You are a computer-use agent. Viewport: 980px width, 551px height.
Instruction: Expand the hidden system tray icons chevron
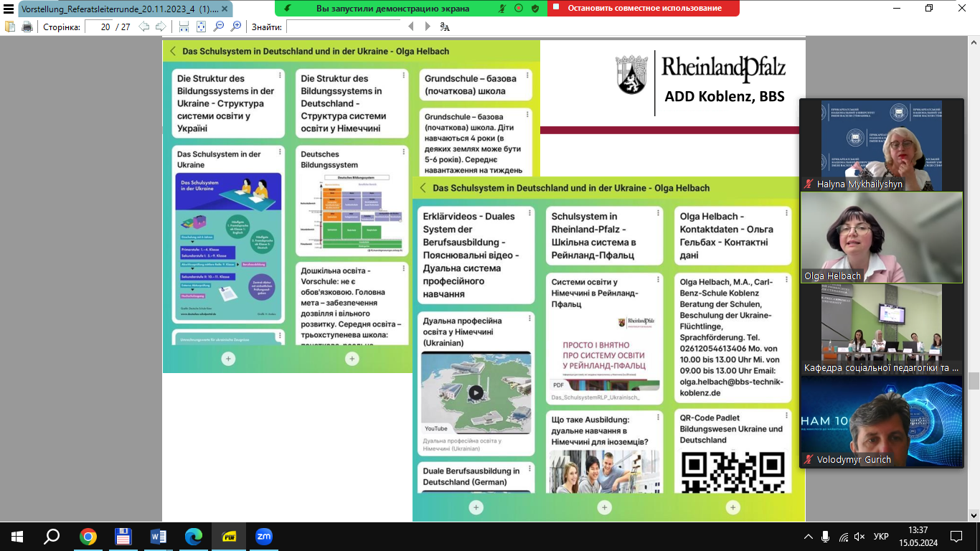pos(809,537)
